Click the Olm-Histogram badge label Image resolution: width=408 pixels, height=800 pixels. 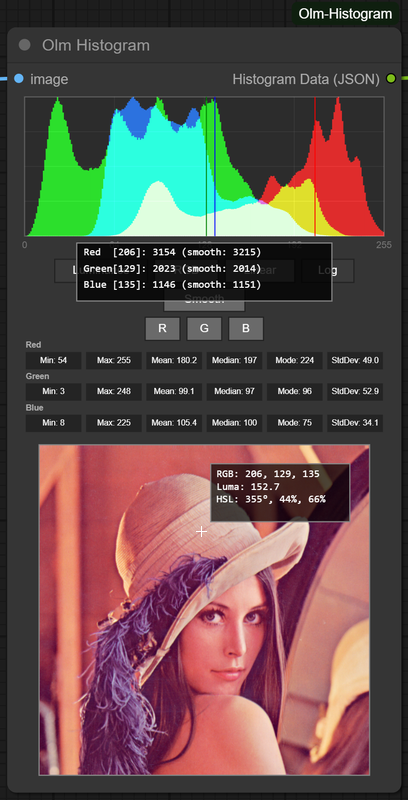(x=345, y=14)
